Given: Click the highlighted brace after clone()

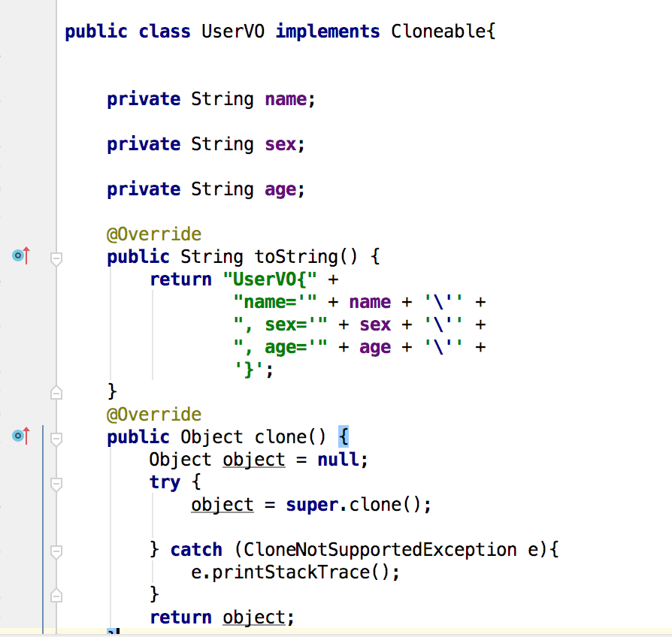Looking at the screenshot, I should click(346, 436).
